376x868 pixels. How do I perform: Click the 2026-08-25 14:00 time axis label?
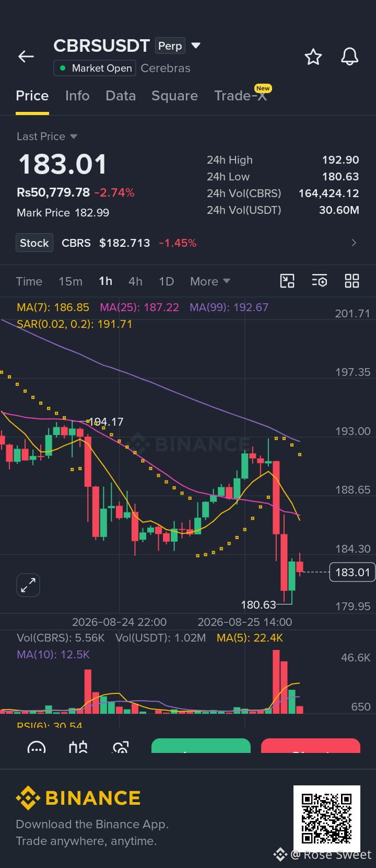click(x=244, y=622)
